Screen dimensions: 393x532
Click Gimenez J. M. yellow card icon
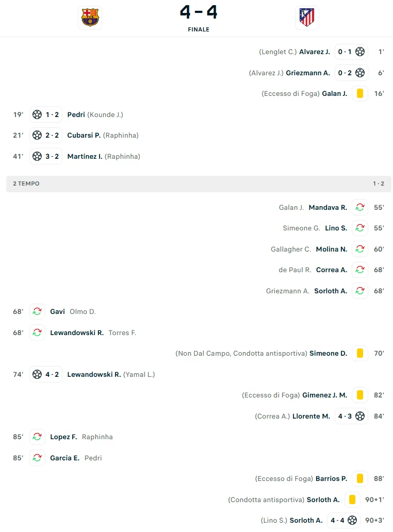coord(360,395)
